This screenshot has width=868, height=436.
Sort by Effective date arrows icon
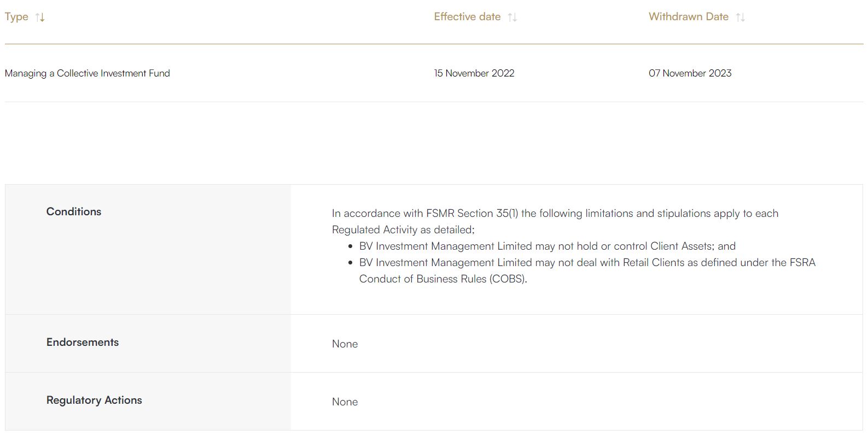512,17
